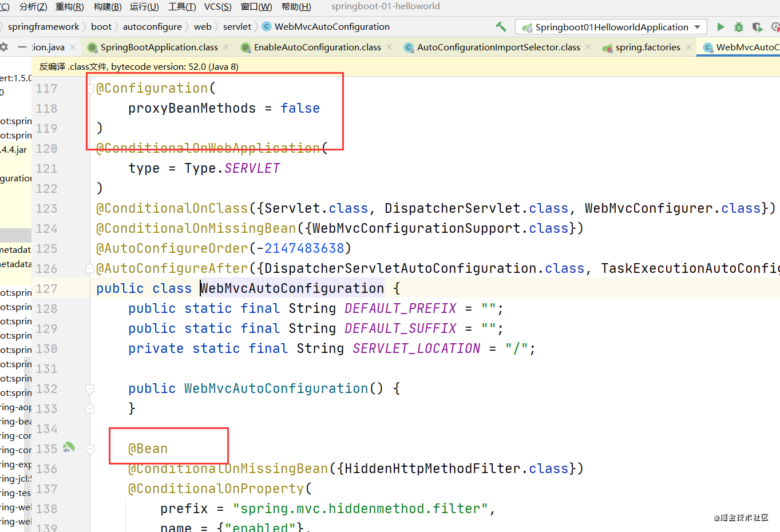Switch to the AutoConfigurationImportSelector.class tab
Screen dimensions: 780x532
[x=498, y=47]
